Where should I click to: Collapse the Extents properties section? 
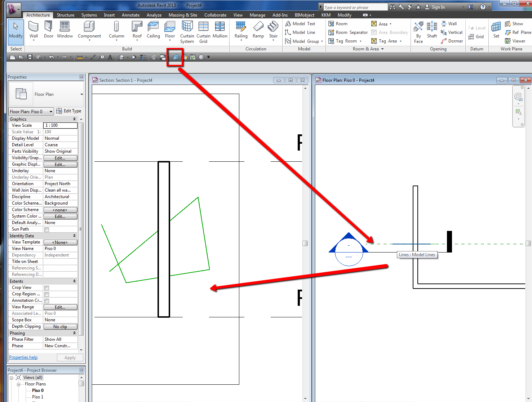tap(75, 281)
